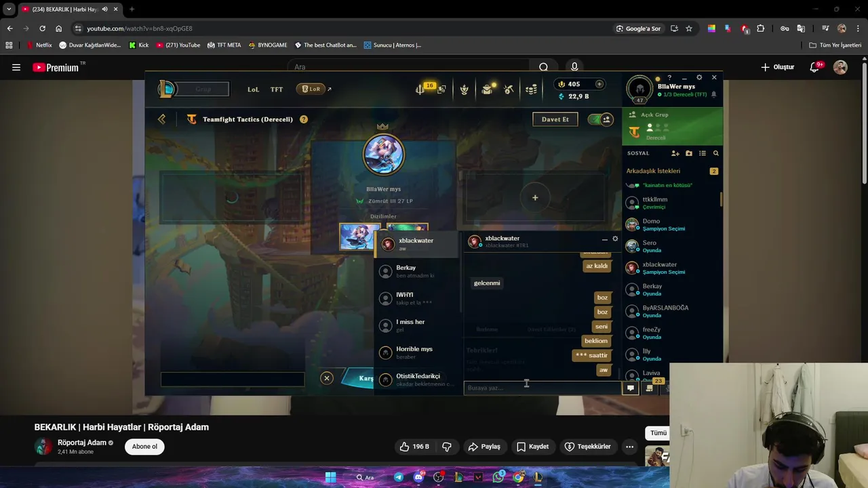This screenshot has width=868, height=488.
Task: Click the Tümü filter chip
Action: coord(658,433)
